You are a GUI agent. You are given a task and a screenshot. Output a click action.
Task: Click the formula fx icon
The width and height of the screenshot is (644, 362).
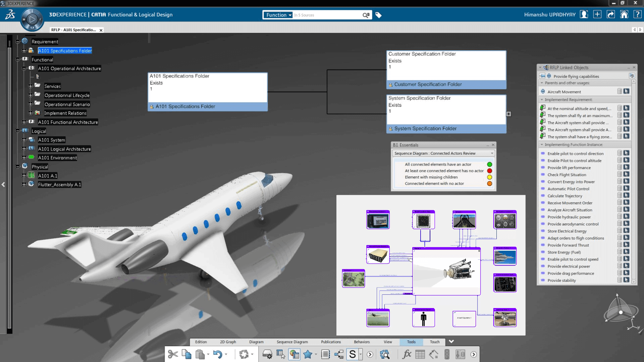[407, 354]
